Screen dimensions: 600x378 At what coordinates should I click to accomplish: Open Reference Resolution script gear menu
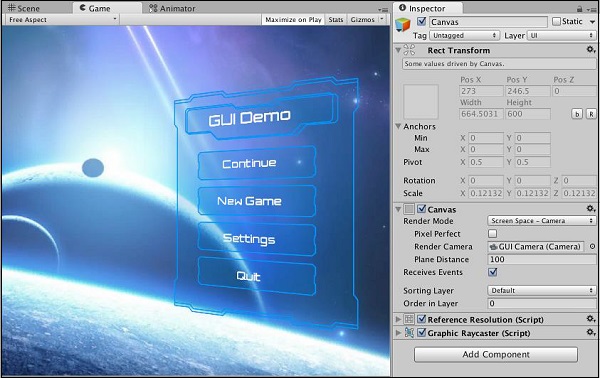pos(590,319)
